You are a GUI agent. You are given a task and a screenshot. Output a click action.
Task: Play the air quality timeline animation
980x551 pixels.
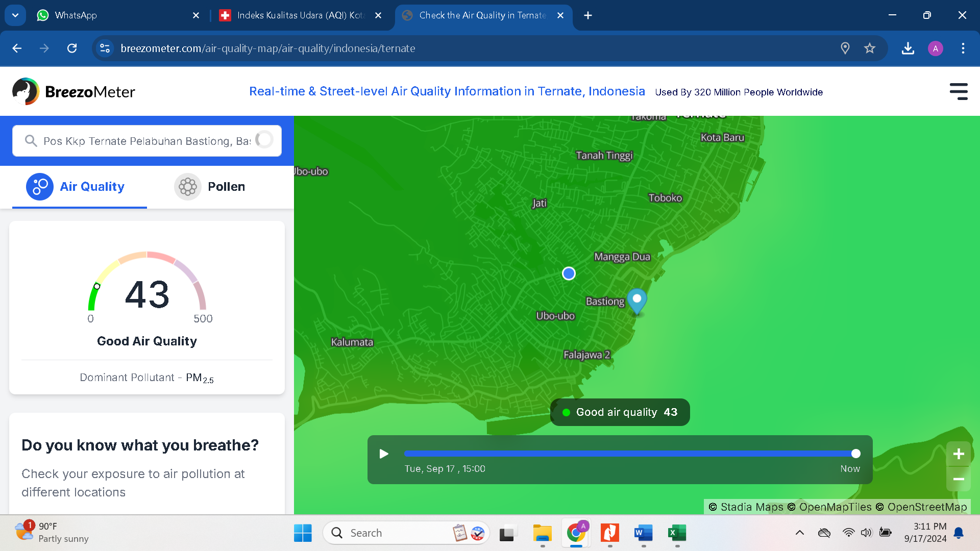click(384, 454)
